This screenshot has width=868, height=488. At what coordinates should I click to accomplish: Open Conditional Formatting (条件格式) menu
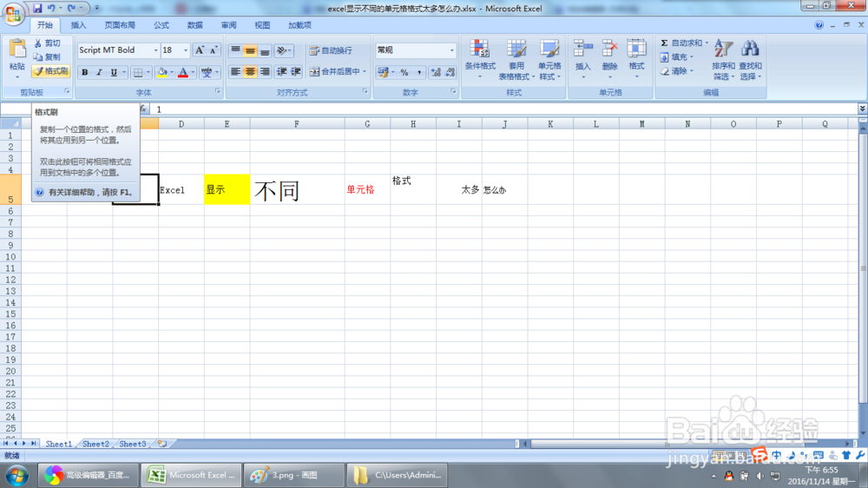point(480,59)
